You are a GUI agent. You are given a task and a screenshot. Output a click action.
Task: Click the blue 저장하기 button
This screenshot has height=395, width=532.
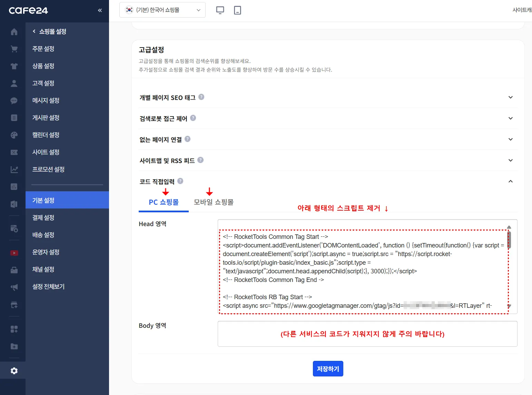pos(328,369)
